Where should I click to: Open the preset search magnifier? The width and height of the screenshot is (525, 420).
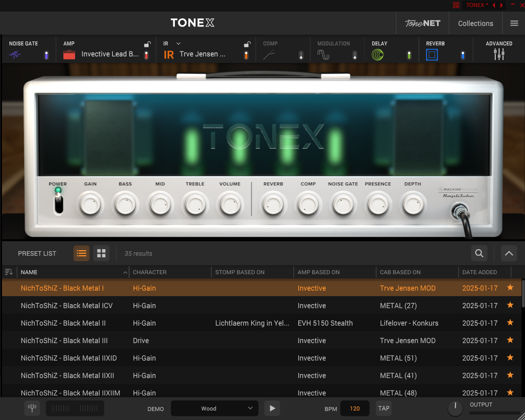pyautogui.click(x=479, y=253)
